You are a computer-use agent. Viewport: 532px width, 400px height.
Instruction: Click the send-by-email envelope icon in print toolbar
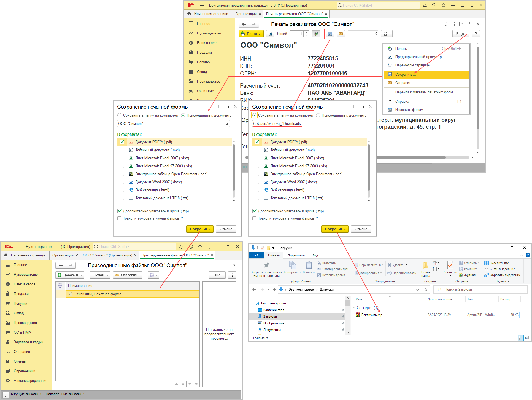(x=341, y=34)
